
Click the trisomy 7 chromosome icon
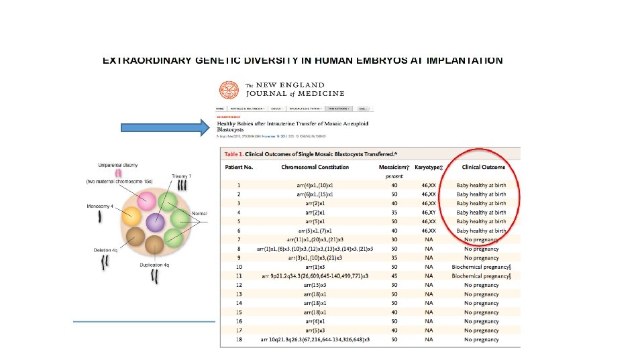coord(182,185)
